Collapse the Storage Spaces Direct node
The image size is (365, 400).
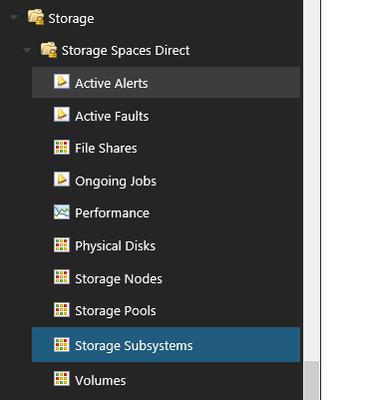[27, 50]
